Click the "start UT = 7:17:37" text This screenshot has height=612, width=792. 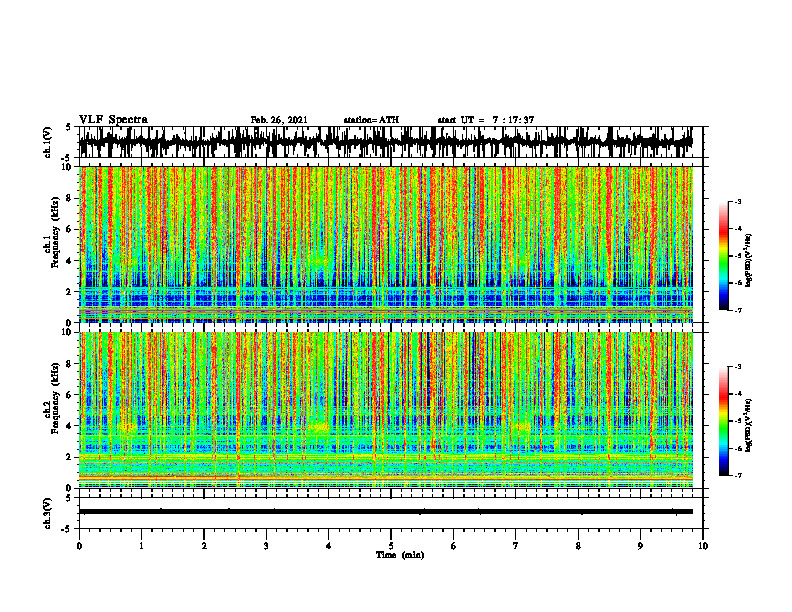(x=485, y=120)
